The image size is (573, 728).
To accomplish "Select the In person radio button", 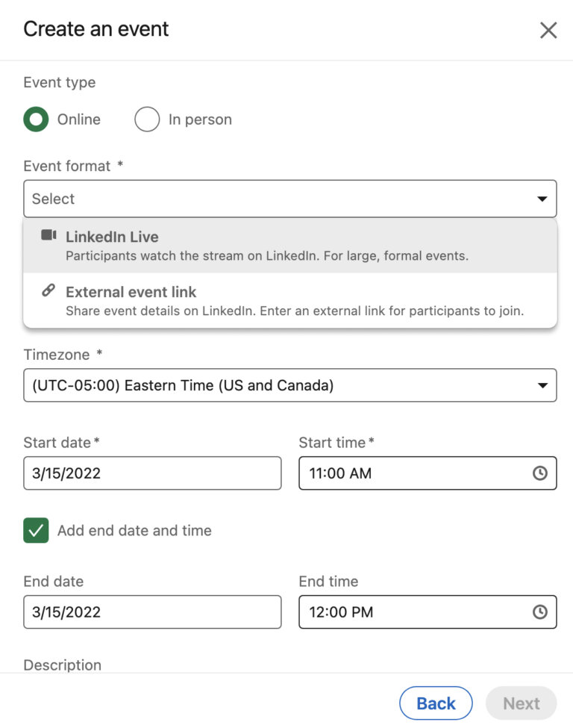I will (147, 119).
